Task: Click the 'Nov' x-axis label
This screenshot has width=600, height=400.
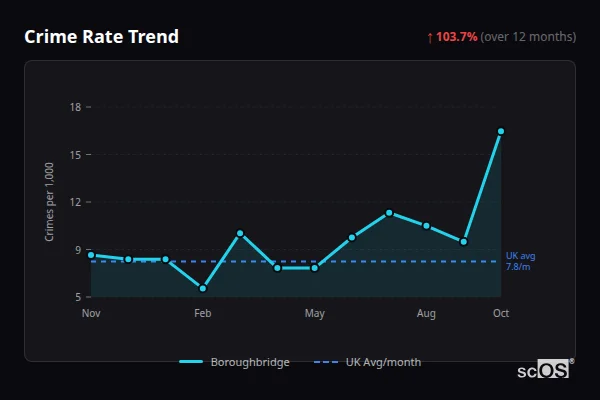Action: point(91,313)
